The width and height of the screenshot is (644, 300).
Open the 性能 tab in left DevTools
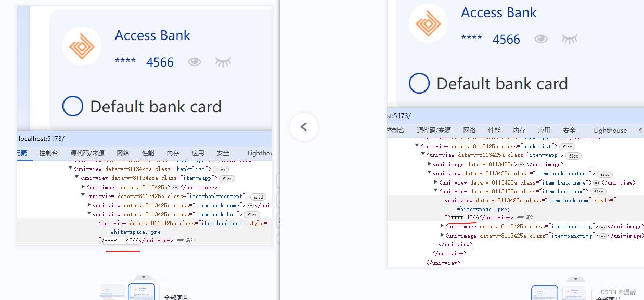(148, 153)
